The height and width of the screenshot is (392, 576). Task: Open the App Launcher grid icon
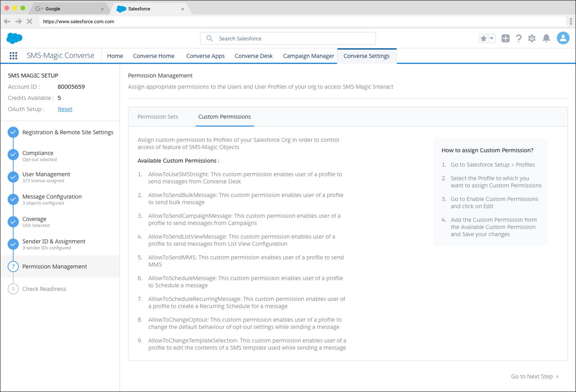pyautogui.click(x=13, y=56)
